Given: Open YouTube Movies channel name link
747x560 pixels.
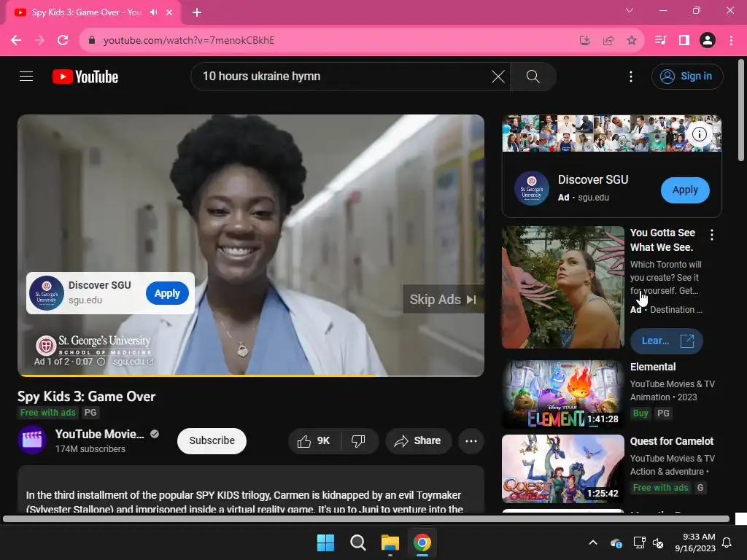Looking at the screenshot, I should pos(99,434).
